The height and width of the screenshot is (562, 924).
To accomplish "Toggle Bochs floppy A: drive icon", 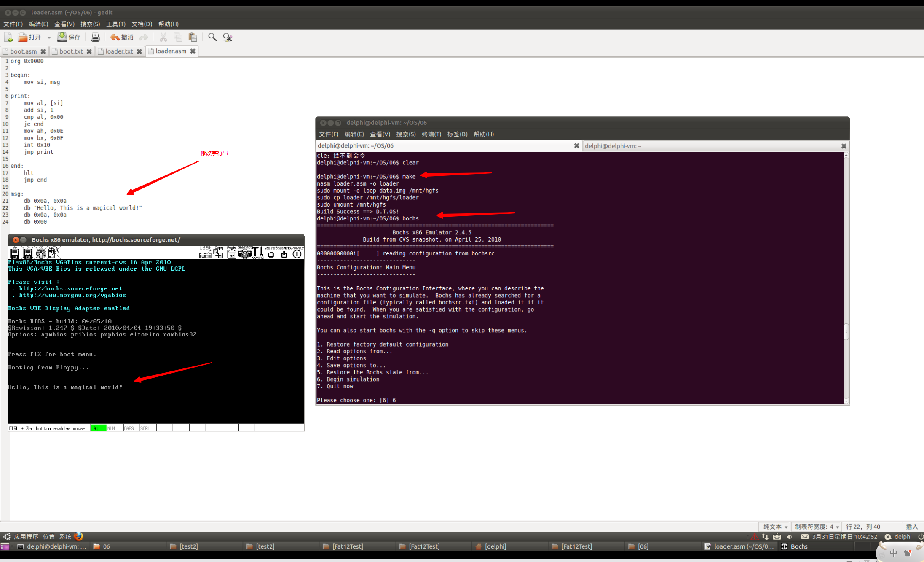I will 15,253.
